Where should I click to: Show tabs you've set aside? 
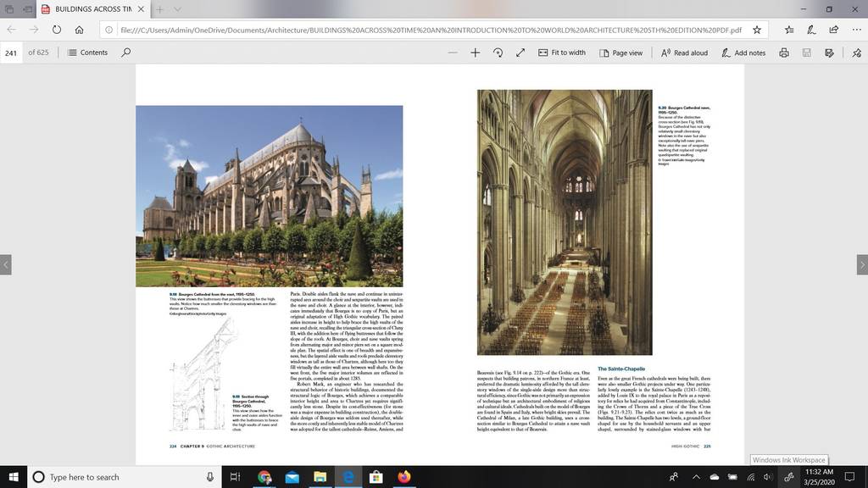pyautogui.click(x=8, y=8)
